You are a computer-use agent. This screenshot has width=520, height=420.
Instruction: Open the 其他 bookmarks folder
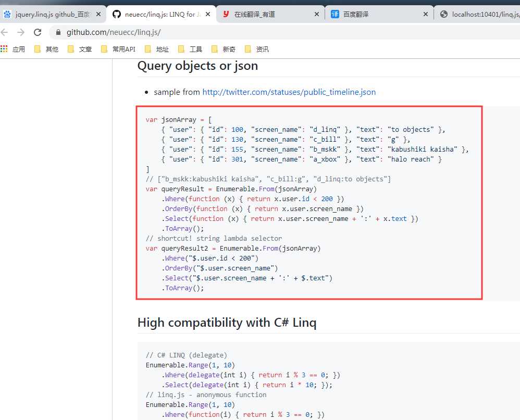pyautogui.click(x=47, y=49)
